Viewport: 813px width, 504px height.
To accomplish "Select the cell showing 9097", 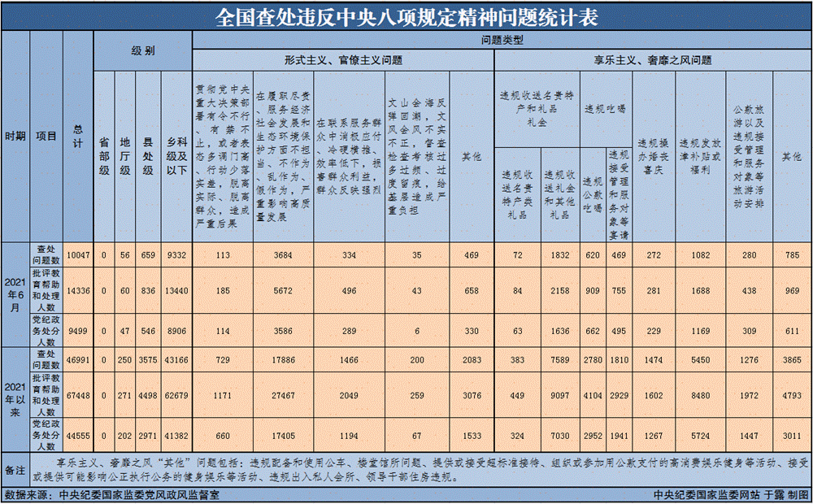I will click(560, 395).
